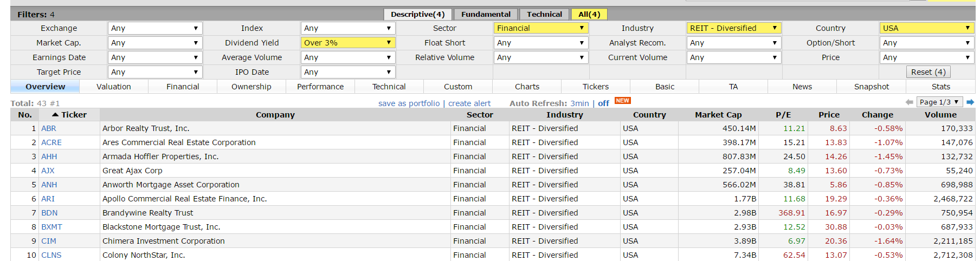Select the Technical view tab below filters
Screen dimensions: 980x261
(x=389, y=87)
